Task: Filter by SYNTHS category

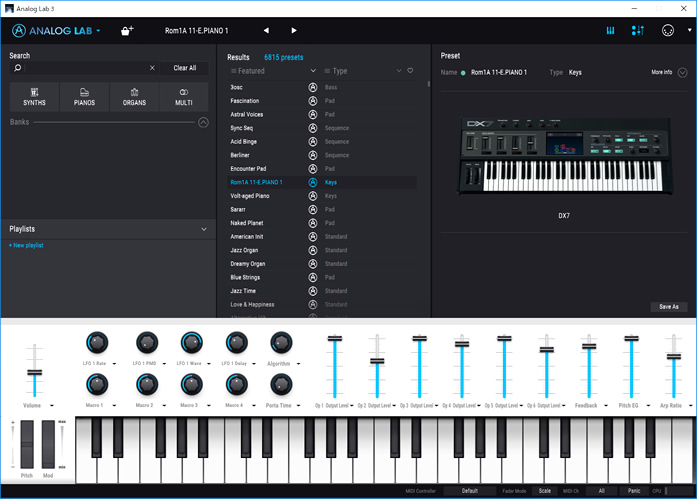Action: point(34,97)
